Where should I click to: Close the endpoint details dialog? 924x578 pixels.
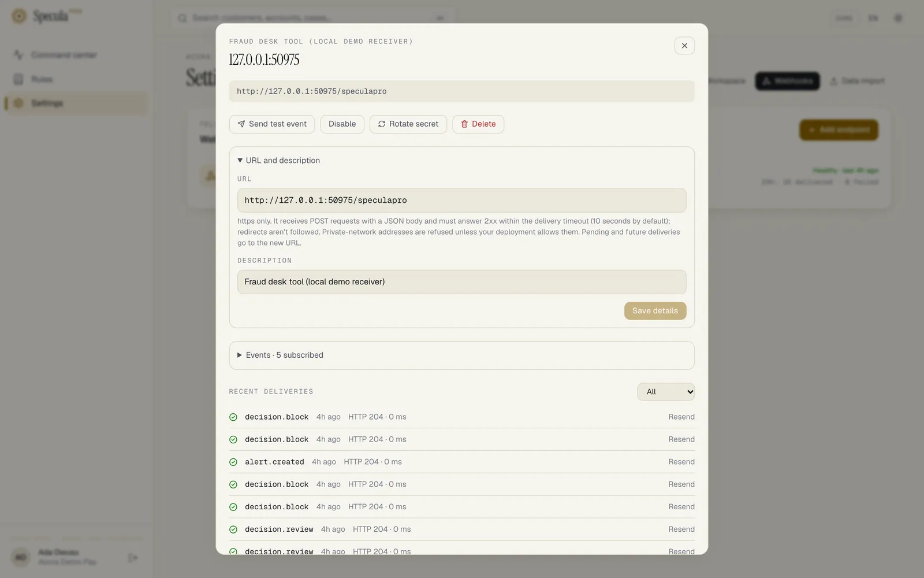click(x=684, y=46)
